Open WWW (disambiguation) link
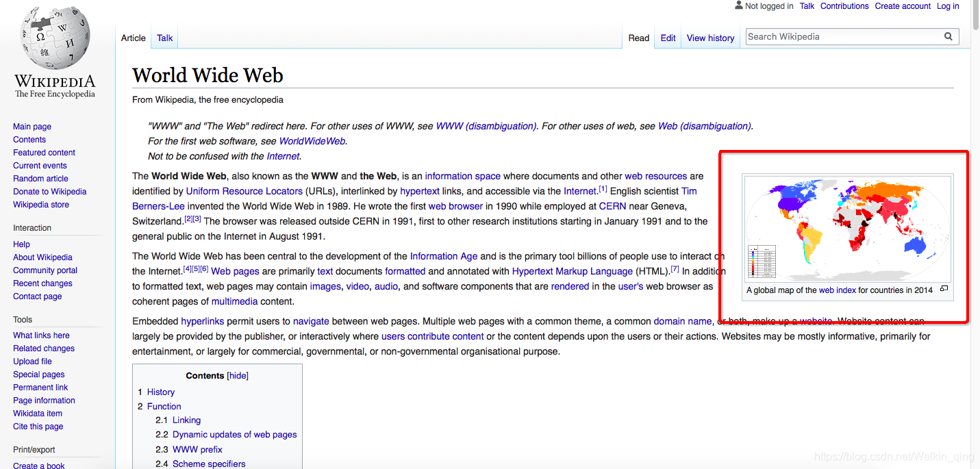980x469 pixels. click(x=486, y=126)
